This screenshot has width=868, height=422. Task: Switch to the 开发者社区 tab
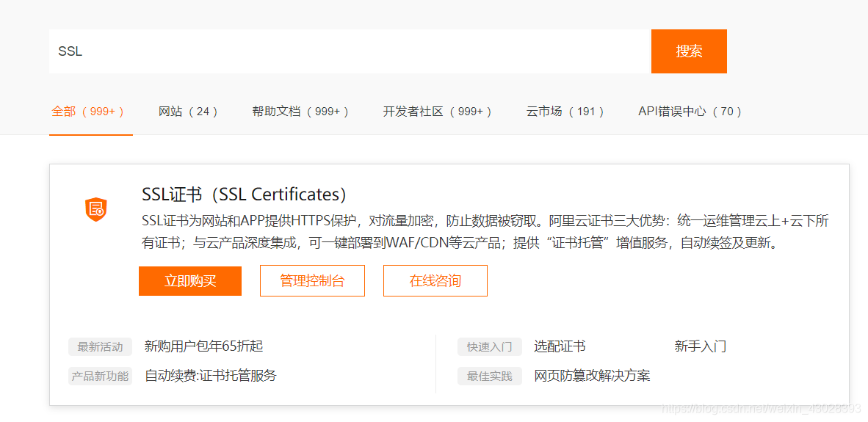pos(437,112)
